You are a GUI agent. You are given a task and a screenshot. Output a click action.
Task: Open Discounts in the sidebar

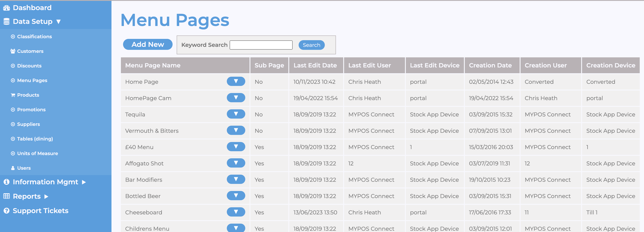click(29, 66)
